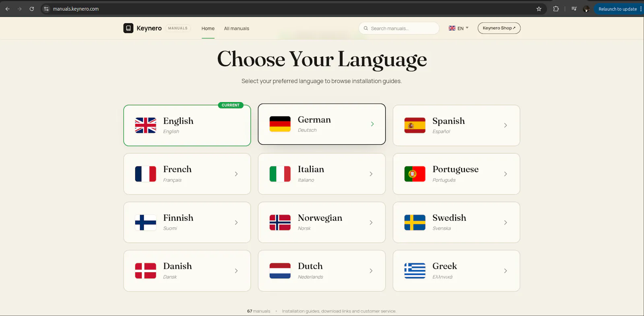Click the French flag icon
Image resolution: width=644 pixels, height=316 pixels.
click(x=145, y=174)
